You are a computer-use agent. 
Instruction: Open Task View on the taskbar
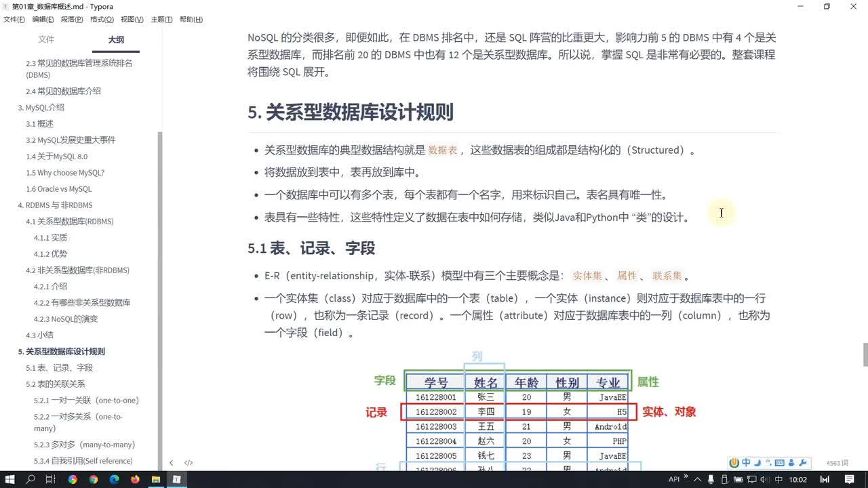(51, 479)
